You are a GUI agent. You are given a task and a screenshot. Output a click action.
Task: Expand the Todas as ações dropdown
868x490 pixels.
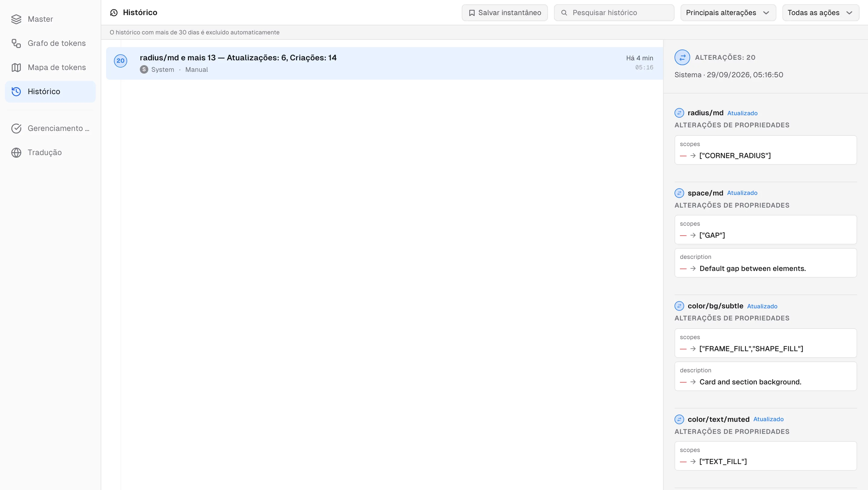820,13
